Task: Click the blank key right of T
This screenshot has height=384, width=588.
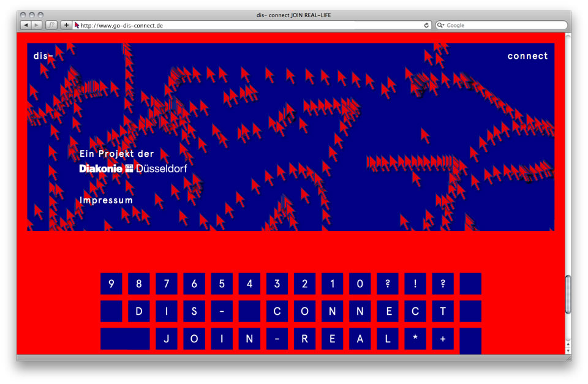Action: pyautogui.click(x=470, y=311)
